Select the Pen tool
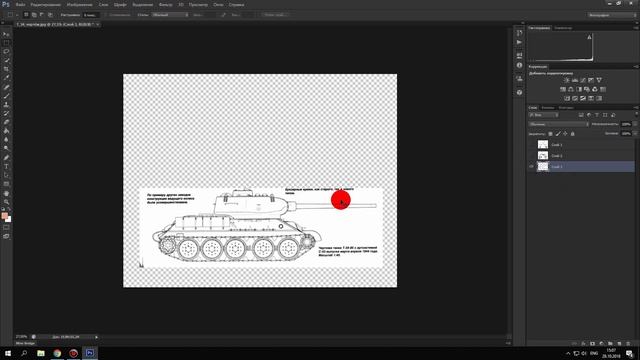The height and width of the screenshot is (360, 640). (6, 158)
